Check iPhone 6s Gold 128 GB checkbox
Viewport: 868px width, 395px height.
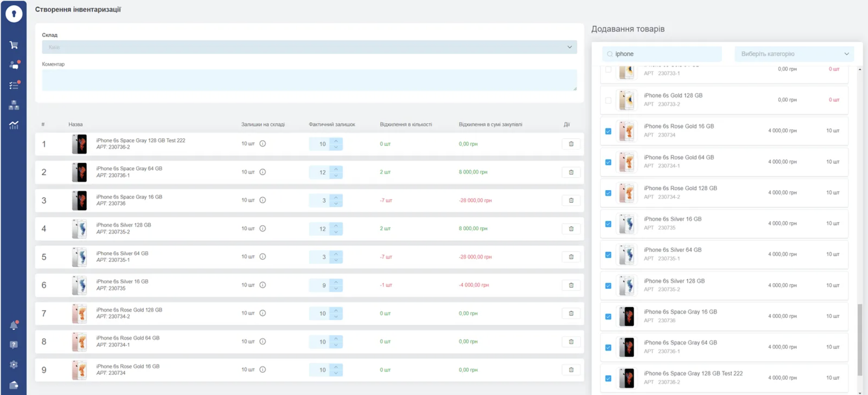pos(608,100)
